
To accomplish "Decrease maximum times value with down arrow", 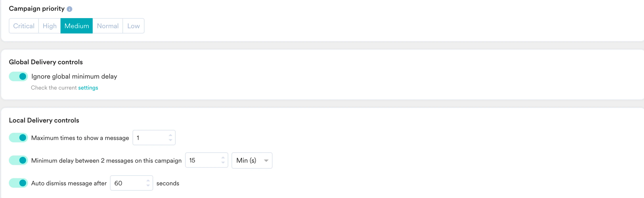I will (x=170, y=140).
